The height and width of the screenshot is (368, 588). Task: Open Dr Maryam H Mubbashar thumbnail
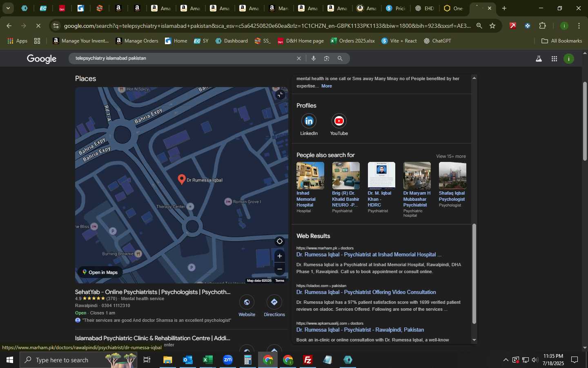pos(417,175)
